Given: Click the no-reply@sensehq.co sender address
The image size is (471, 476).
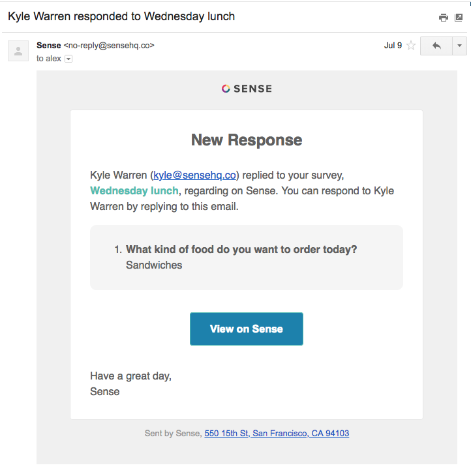Looking at the screenshot, I should tap(109, 46).
